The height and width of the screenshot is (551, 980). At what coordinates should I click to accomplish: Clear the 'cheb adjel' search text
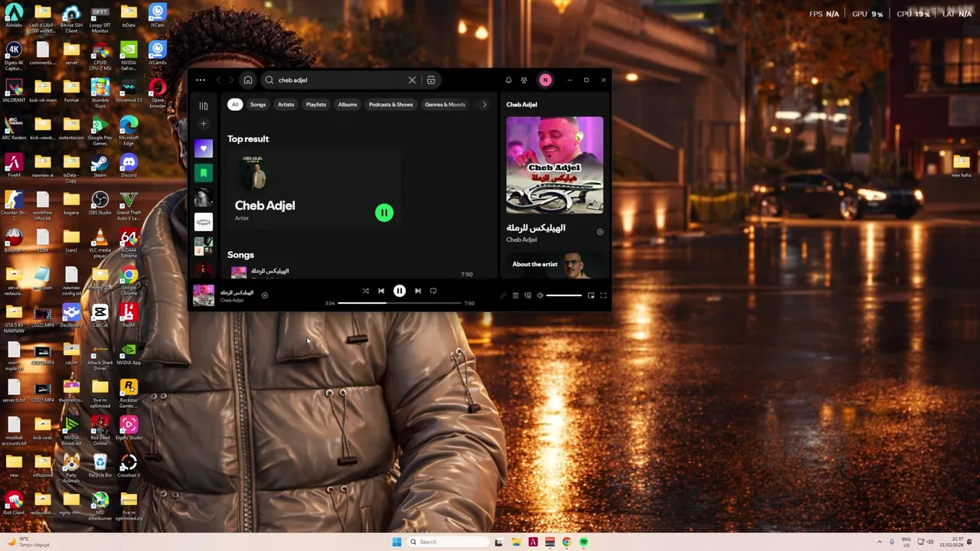point(412,80)
